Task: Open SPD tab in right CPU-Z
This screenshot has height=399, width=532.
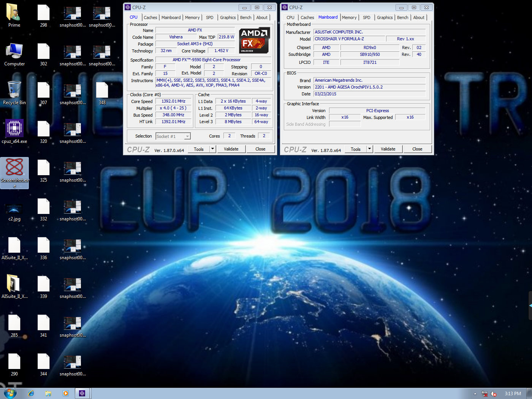Action: pyautogui.click(x=367, y=17)
